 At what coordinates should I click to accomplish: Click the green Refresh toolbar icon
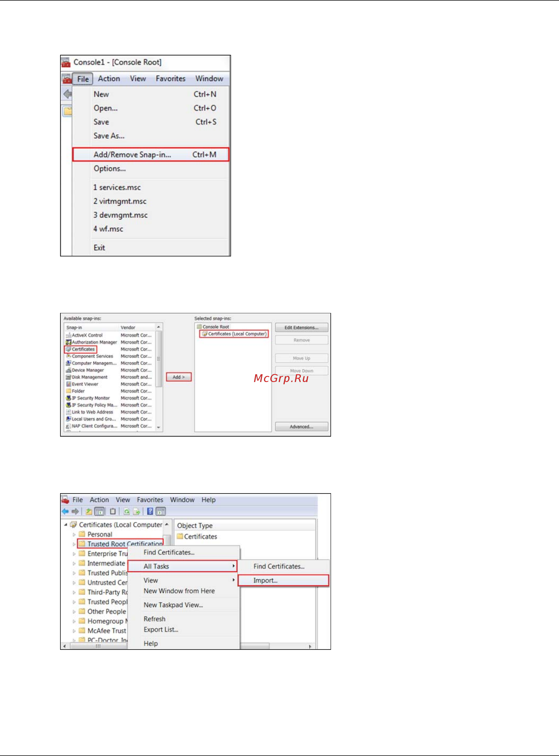point(127,511)
